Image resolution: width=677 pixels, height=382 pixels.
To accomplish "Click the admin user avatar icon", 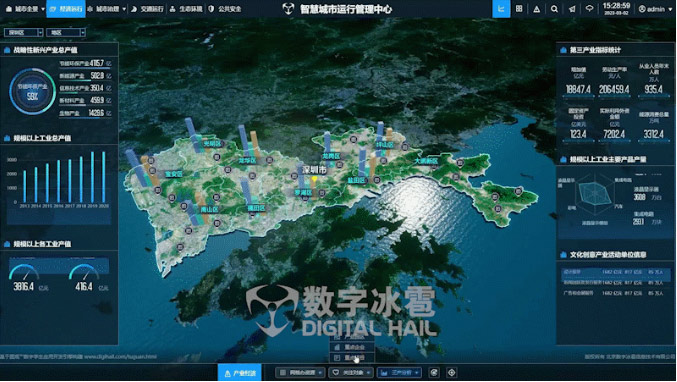I will (642, 9).
